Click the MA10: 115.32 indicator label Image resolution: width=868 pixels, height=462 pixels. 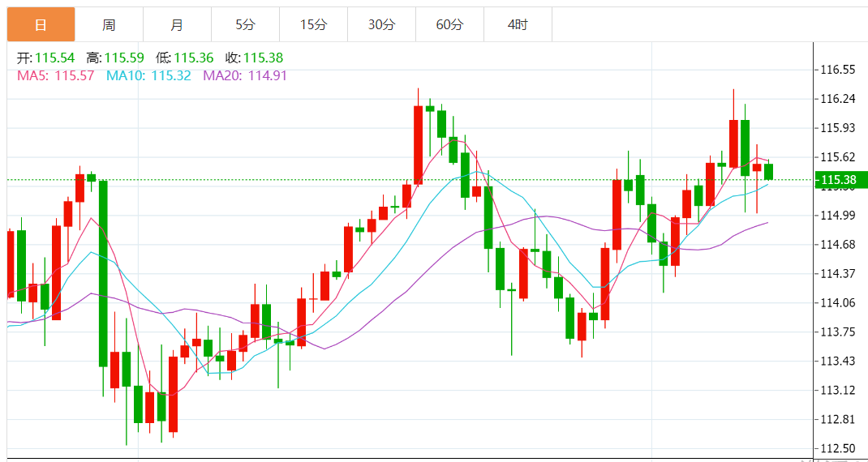coord(148,75)
